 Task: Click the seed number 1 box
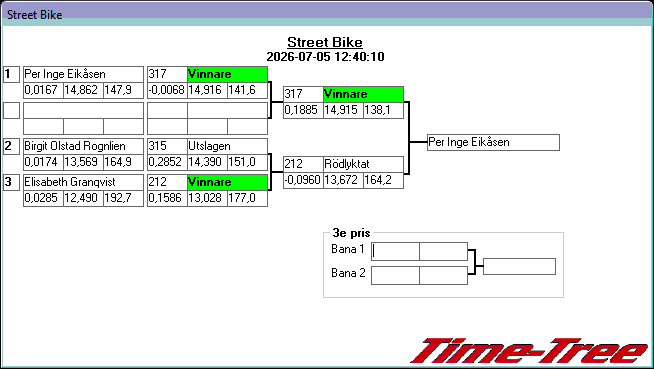click(11, 74)
